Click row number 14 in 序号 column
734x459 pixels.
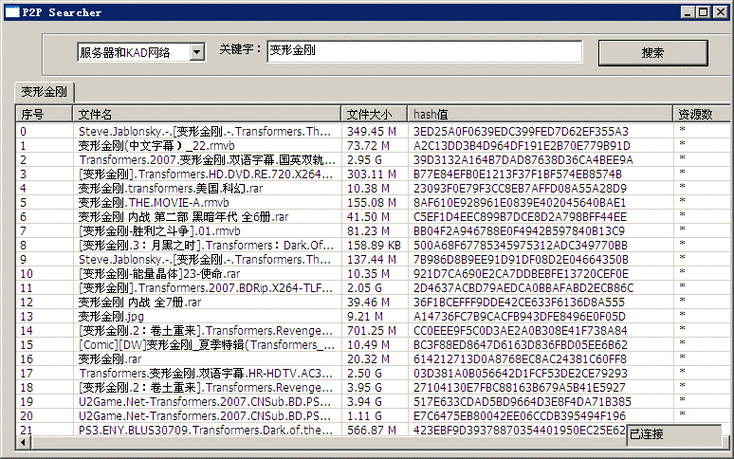click(27, 330)
